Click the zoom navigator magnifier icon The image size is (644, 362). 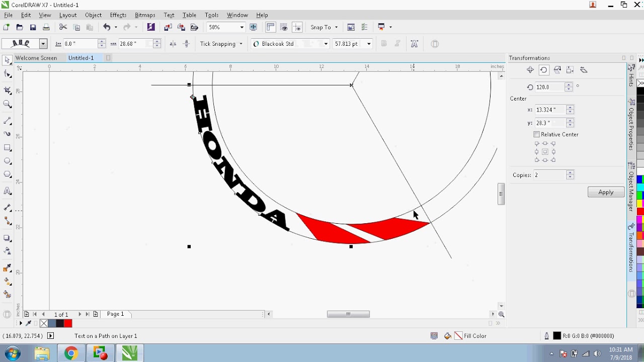click(501, 314)
